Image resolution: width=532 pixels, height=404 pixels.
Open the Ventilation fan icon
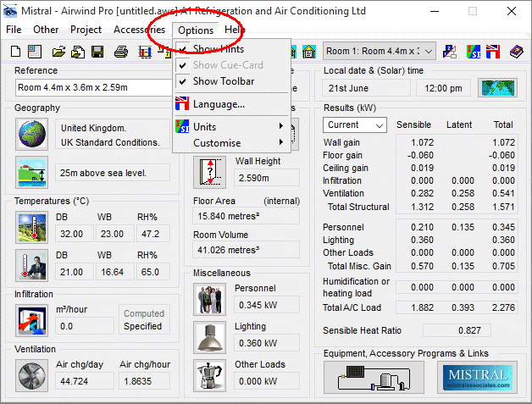point(32,374)
